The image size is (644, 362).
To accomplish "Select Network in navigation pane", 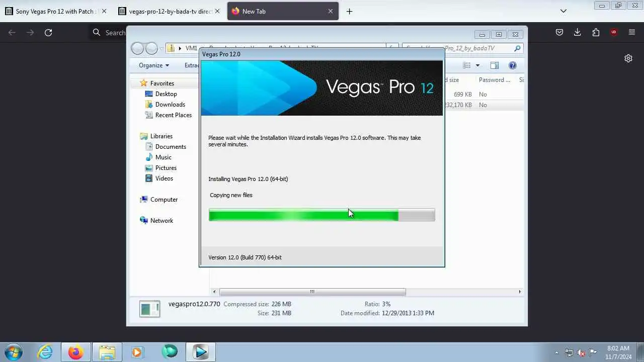I will (x=162, y=221).
